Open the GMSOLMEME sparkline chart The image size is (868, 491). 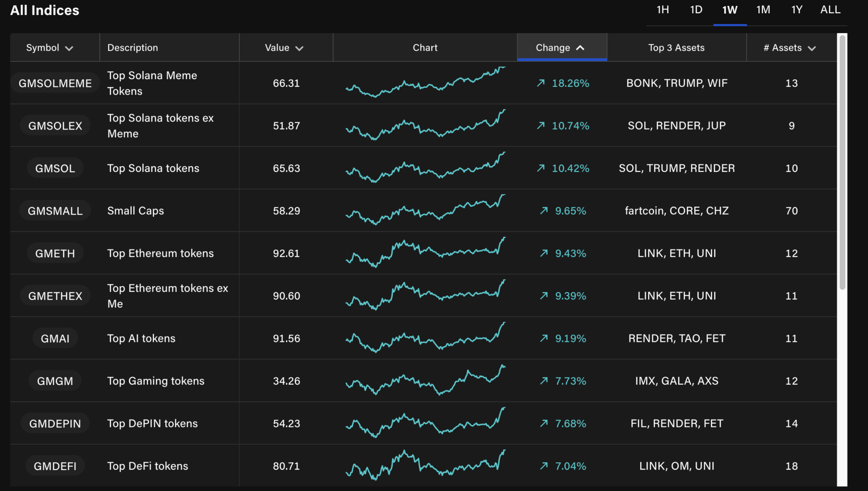coord(425,83)
